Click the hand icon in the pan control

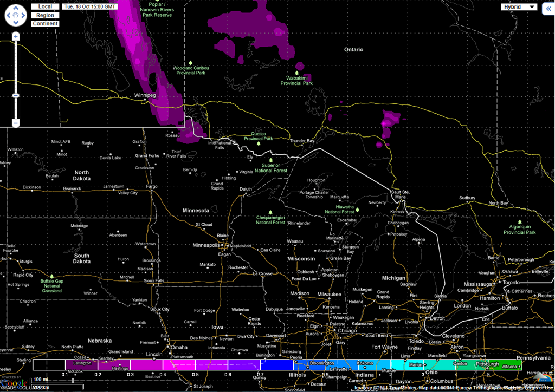click(16, 15)
